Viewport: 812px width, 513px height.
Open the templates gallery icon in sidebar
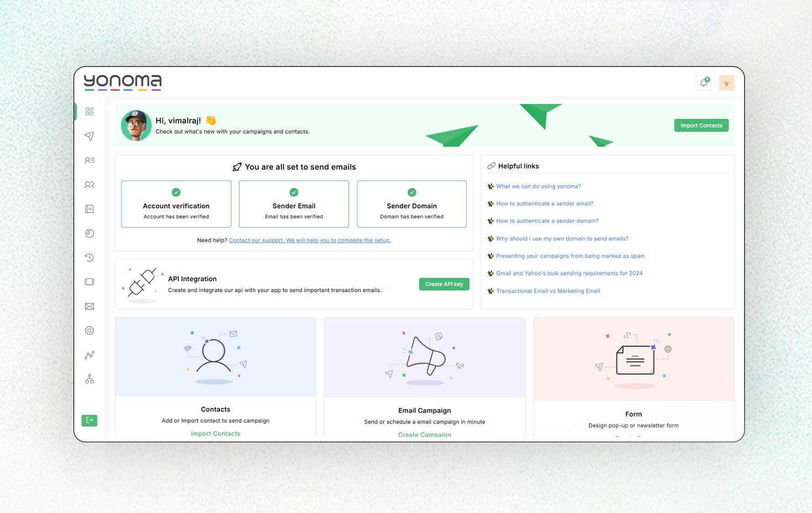[x=89, y=281]
